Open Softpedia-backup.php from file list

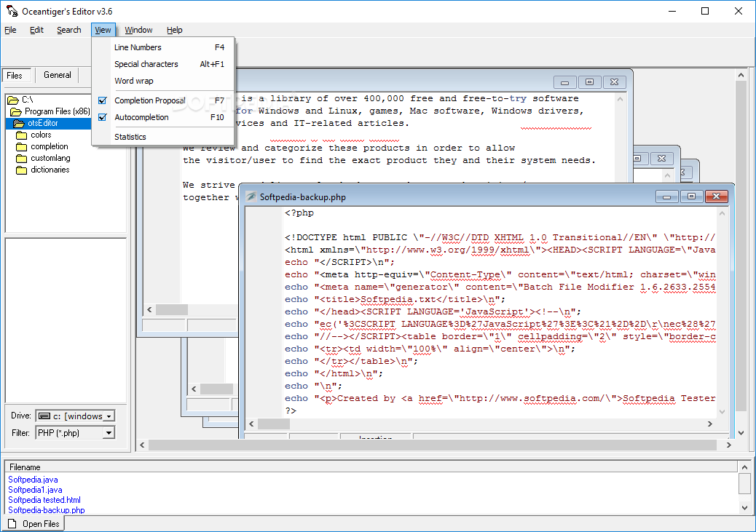coord(47,510)
